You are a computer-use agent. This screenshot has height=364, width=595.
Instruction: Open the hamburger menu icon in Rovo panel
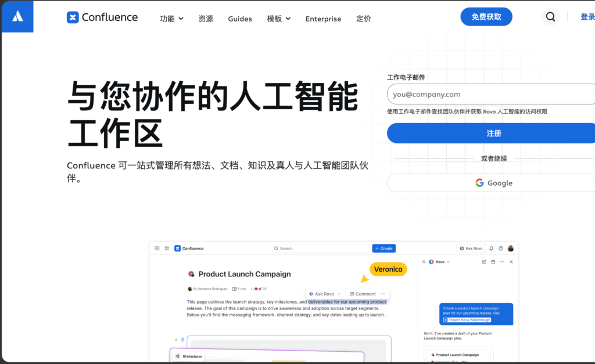pyautogui.click(x=424, y=262)
